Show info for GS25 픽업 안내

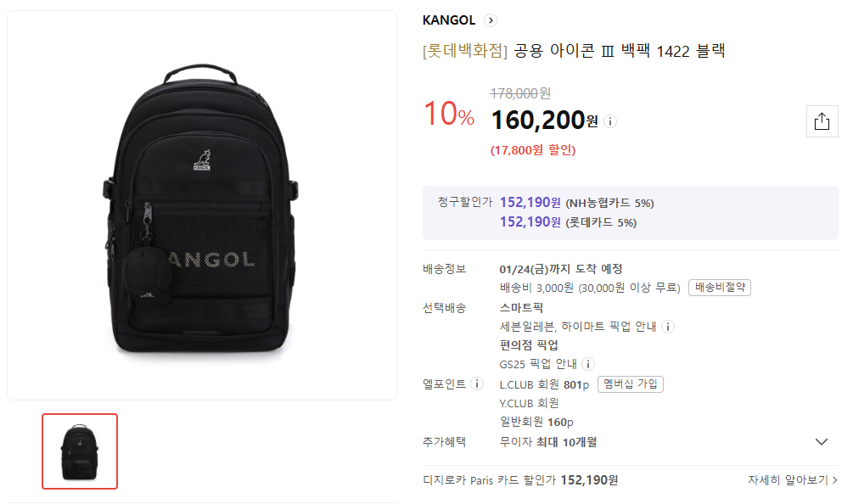pyautogui.click(x=588, y=364)
